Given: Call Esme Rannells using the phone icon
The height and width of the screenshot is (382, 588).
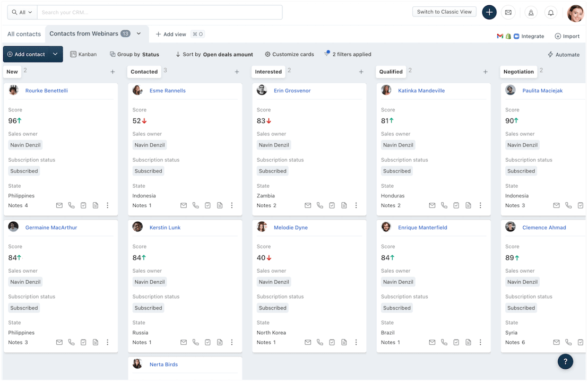Looking at the screenshot, I should tap(195, 205).
